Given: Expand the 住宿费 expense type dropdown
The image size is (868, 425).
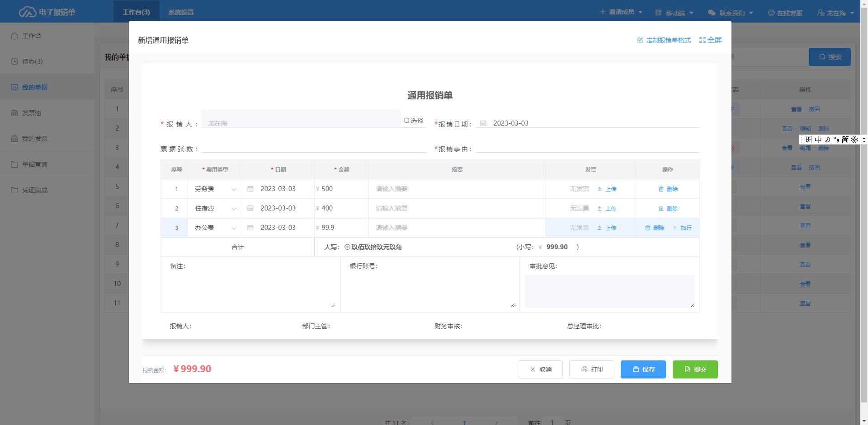Looking at the screenshot, I should point(234,208).
